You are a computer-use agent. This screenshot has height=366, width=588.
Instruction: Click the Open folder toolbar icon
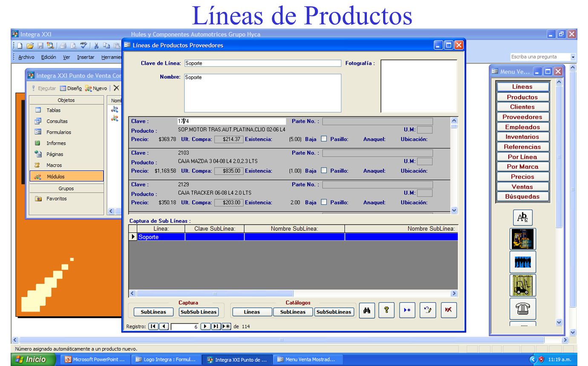click(30, 45)
